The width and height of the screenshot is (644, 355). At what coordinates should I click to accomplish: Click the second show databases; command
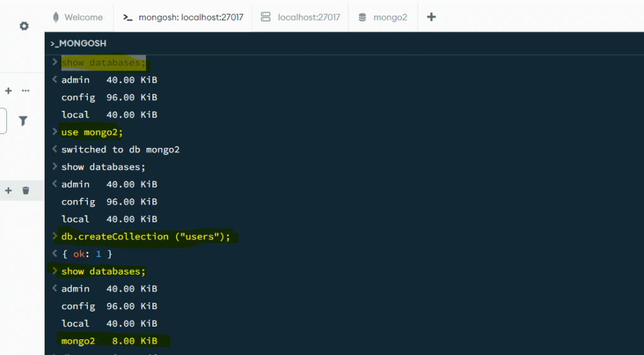click(x=103, y=167)
